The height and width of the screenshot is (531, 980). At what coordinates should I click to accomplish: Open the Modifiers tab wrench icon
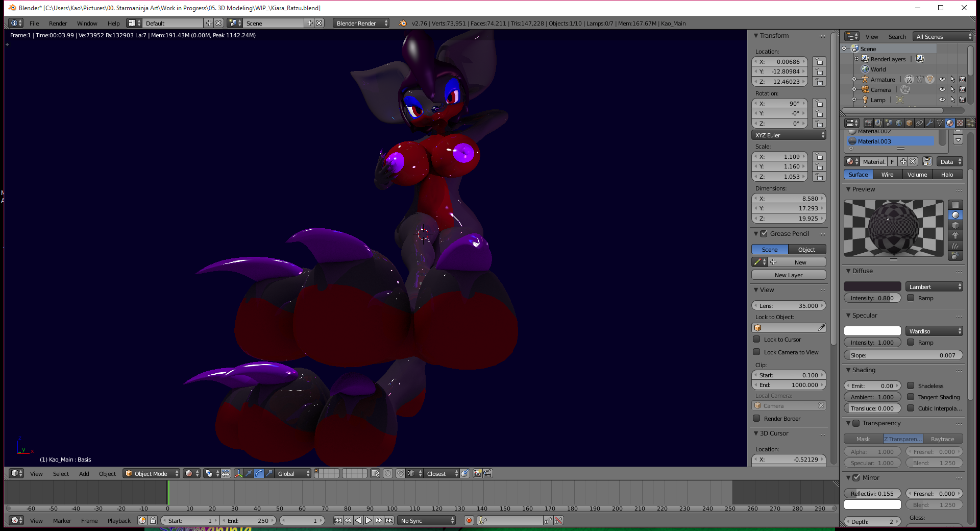click(x=929, y=123)
